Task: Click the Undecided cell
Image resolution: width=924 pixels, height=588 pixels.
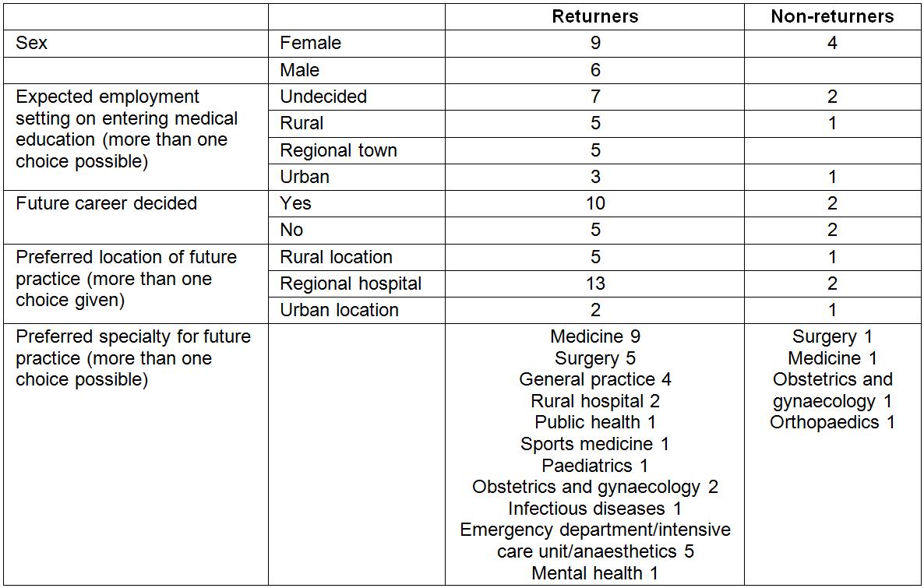Action: point(323,97)
